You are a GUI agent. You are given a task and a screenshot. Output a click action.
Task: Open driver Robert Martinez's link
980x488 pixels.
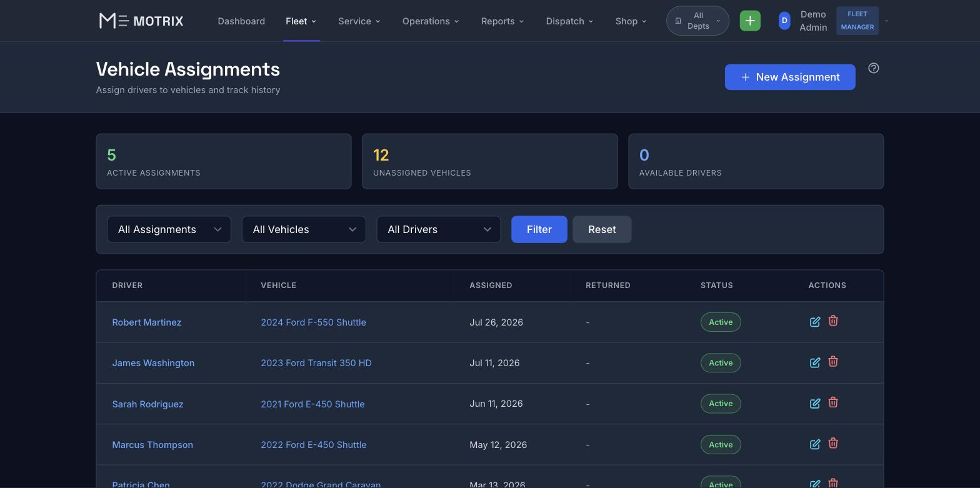click(147, 322)
